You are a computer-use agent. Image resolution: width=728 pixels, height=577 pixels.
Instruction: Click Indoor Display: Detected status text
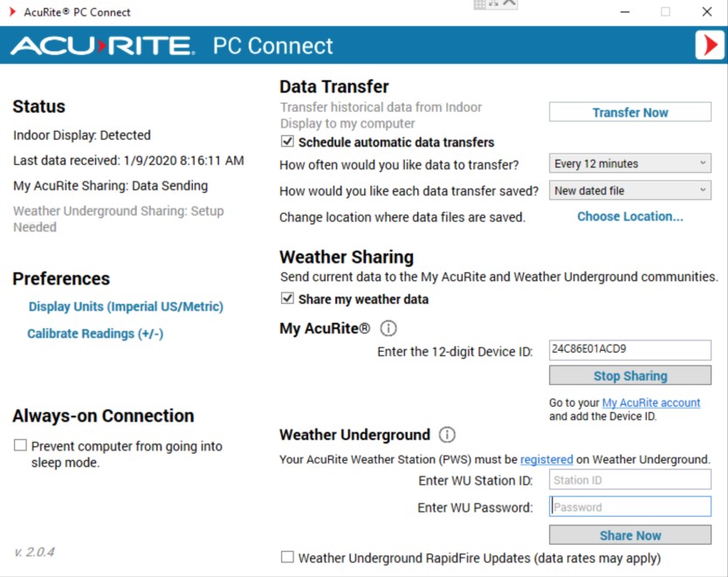point(82,135)
